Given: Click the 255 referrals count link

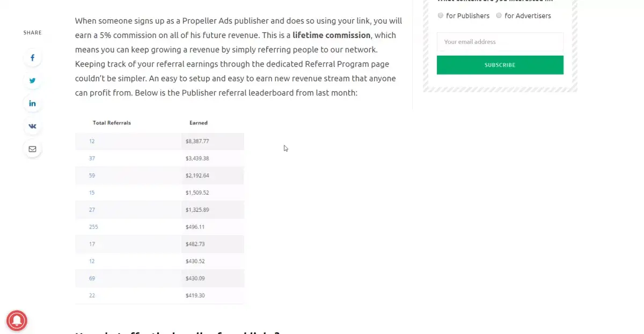Looking at the screenshot, I should point(93,227).
